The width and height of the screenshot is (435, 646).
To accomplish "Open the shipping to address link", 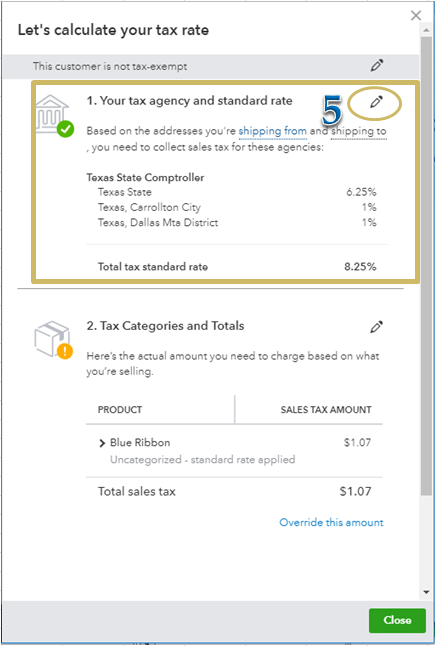I will pos(358,131).
